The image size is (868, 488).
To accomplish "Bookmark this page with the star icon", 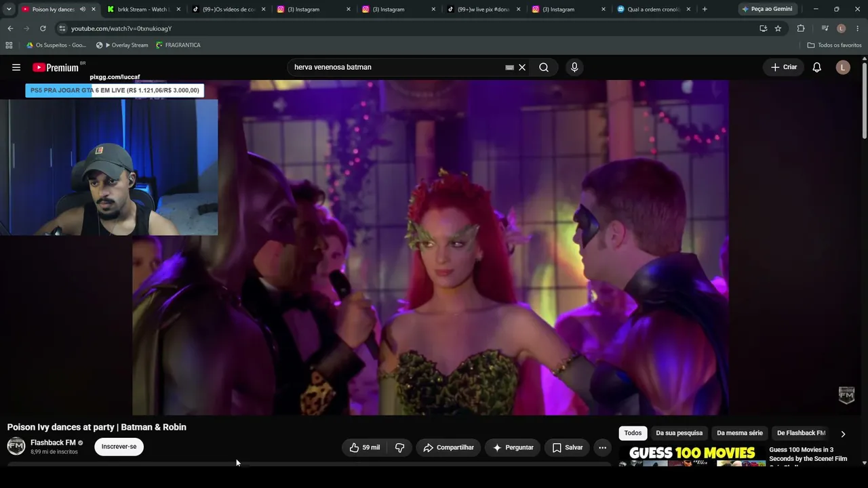I will click(778, 28).
